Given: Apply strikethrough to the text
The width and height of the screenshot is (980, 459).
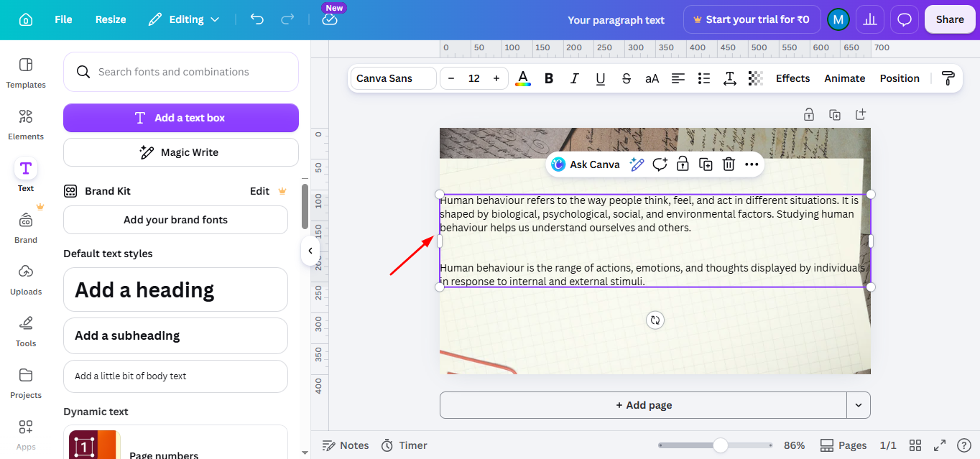Looking at the screenshot, I should [627, 78].
